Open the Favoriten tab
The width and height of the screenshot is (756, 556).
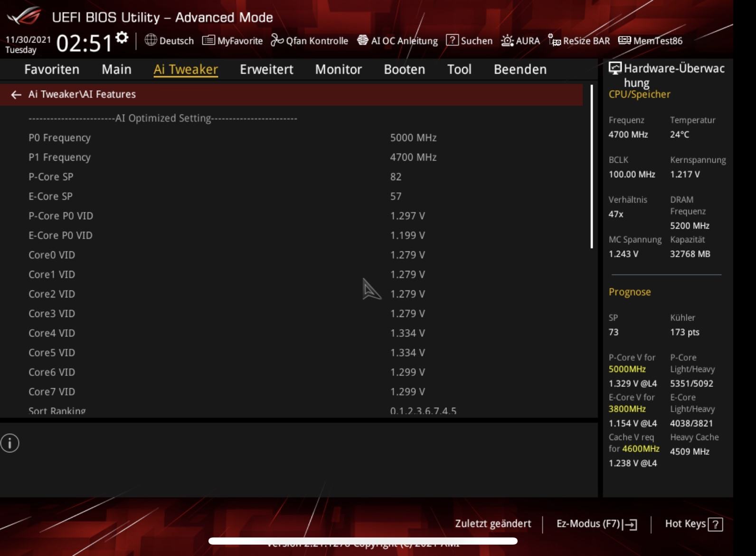pos(52,69)
